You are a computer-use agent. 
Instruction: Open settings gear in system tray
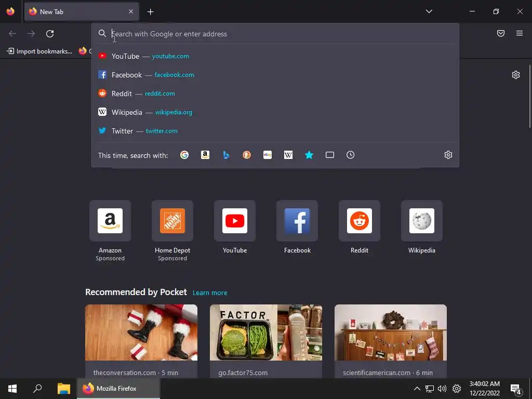click(457, 389)
